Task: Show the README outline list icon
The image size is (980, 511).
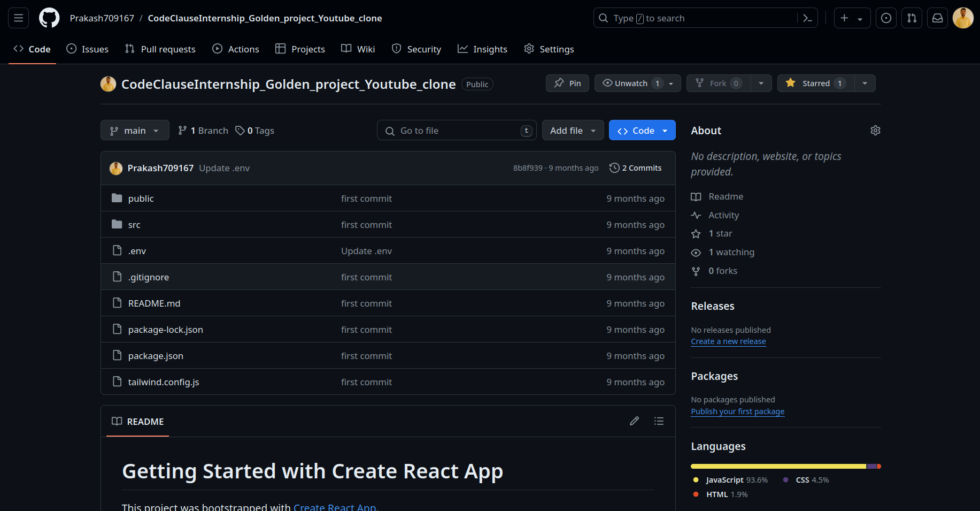Action: [x=659, y=421]
